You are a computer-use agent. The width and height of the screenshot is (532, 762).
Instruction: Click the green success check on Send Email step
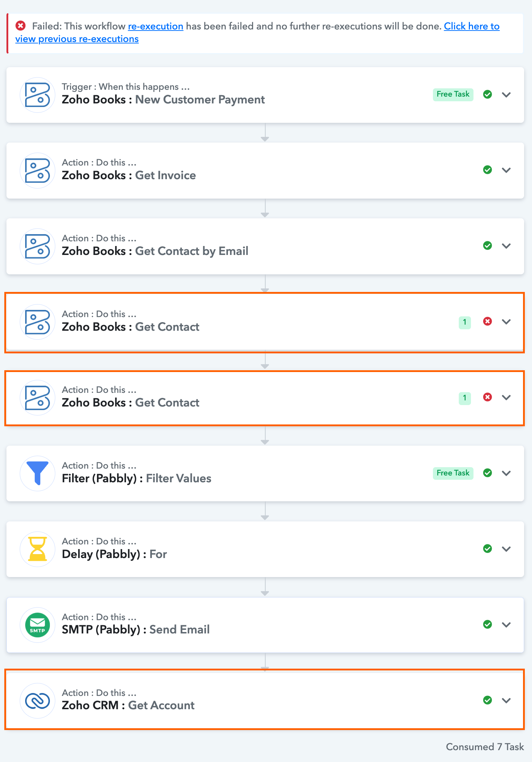click(487, 624)
